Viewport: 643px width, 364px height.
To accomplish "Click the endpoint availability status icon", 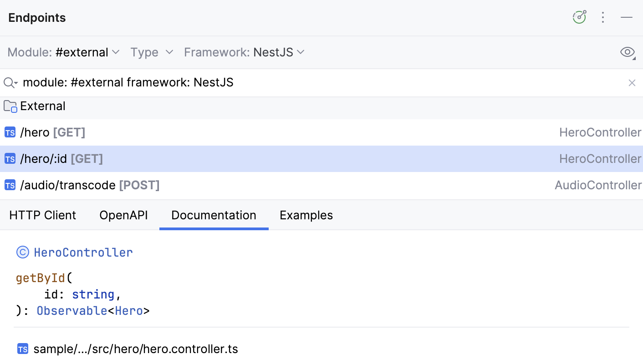I will (x=579, y=16).
